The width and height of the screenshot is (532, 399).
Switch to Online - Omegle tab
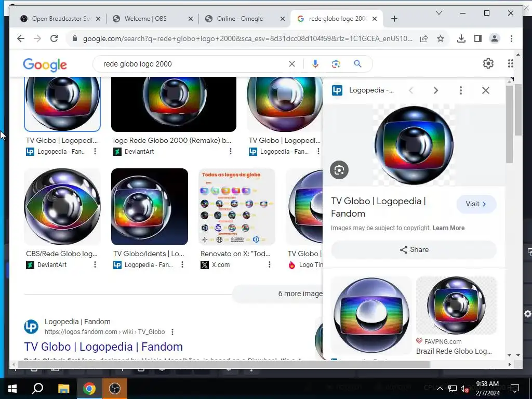click(245, 19)
